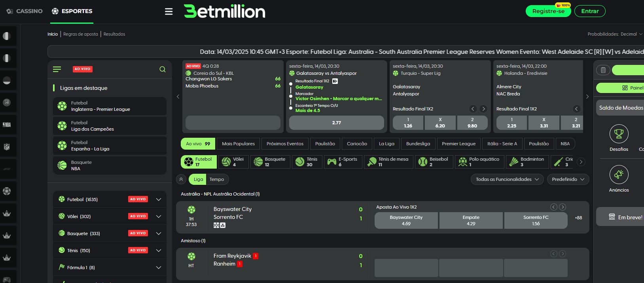Bet on Sorrento FC at 1.56
This screenshot has width=644, height=283.
[536, 220]
